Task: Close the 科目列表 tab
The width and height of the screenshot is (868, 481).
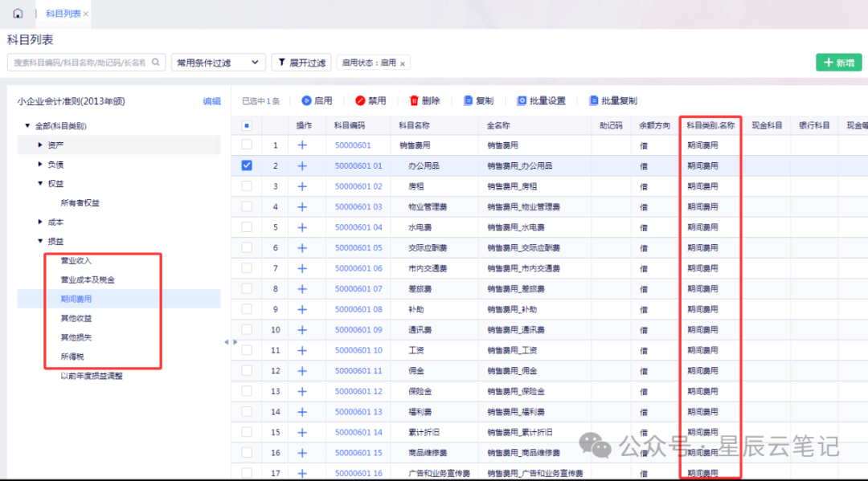Action: [x=86, y=14]
